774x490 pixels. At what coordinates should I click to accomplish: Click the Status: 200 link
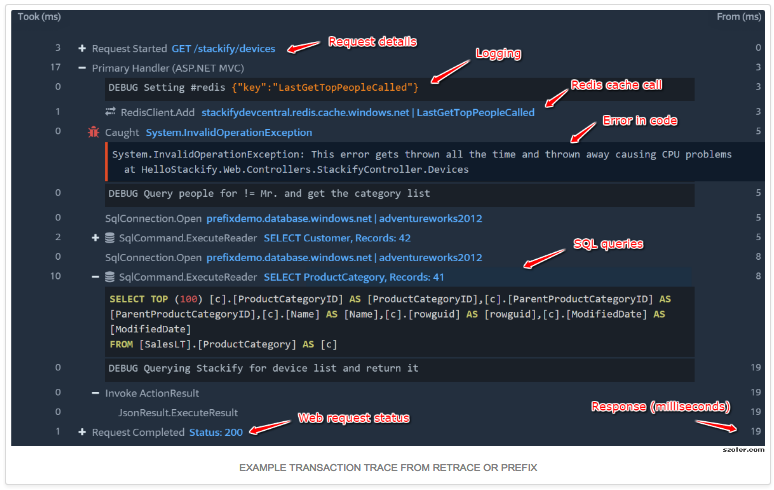[216, 432]
